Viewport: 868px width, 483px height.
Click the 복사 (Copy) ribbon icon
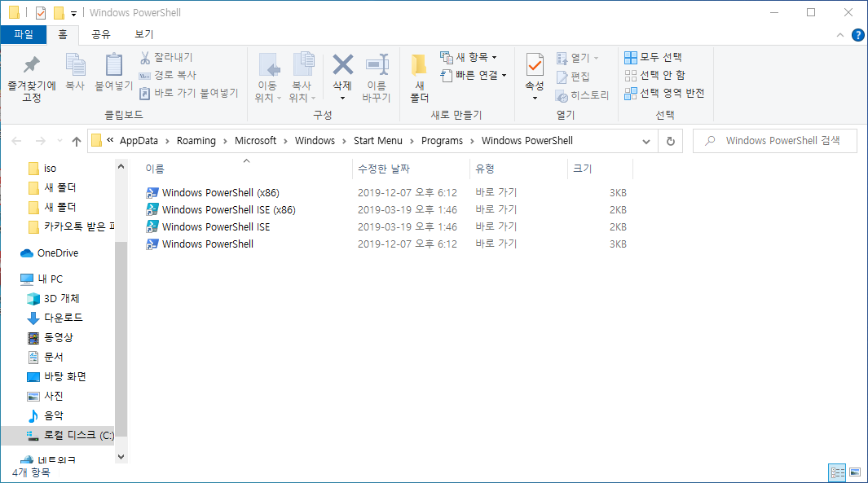[75, 72]
